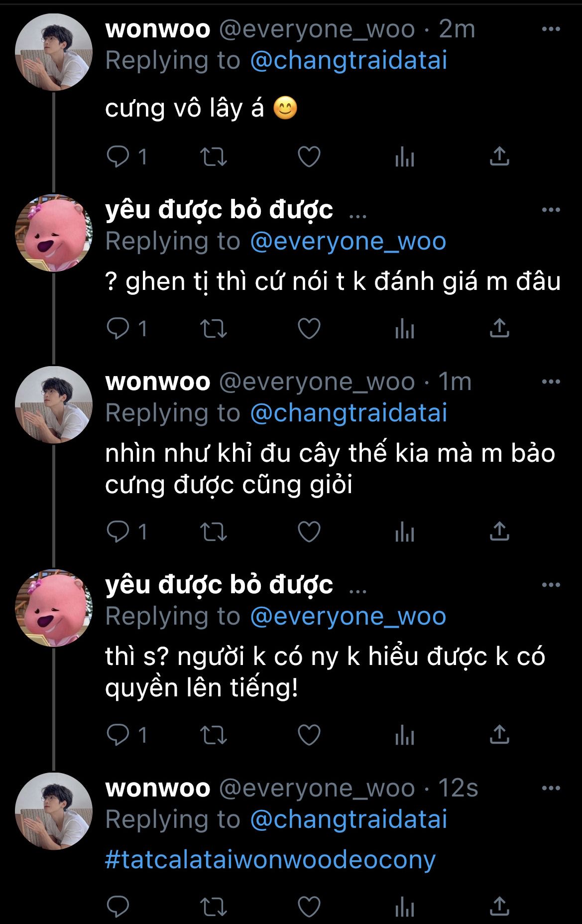View analytics of the hashtag tweet

tap(404, 907)
